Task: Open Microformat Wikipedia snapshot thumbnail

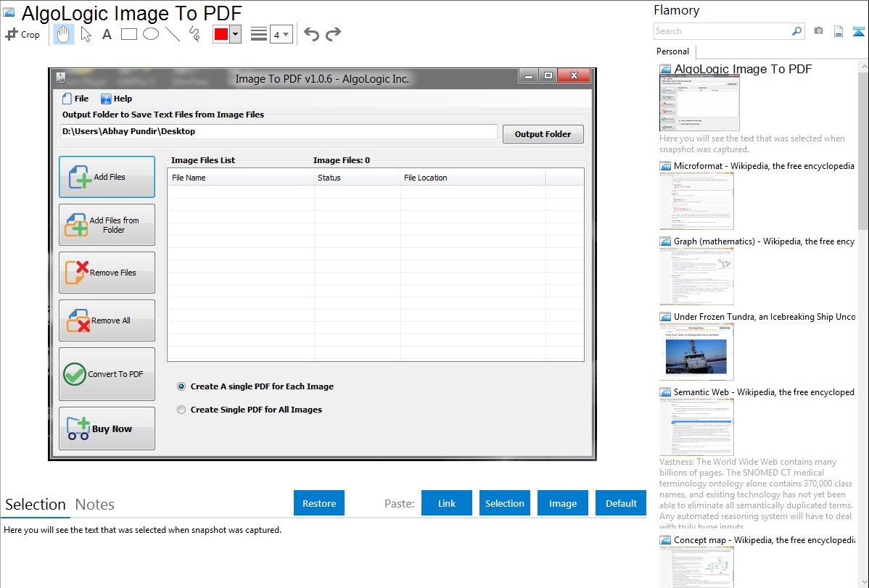Action: click(696, 201)
